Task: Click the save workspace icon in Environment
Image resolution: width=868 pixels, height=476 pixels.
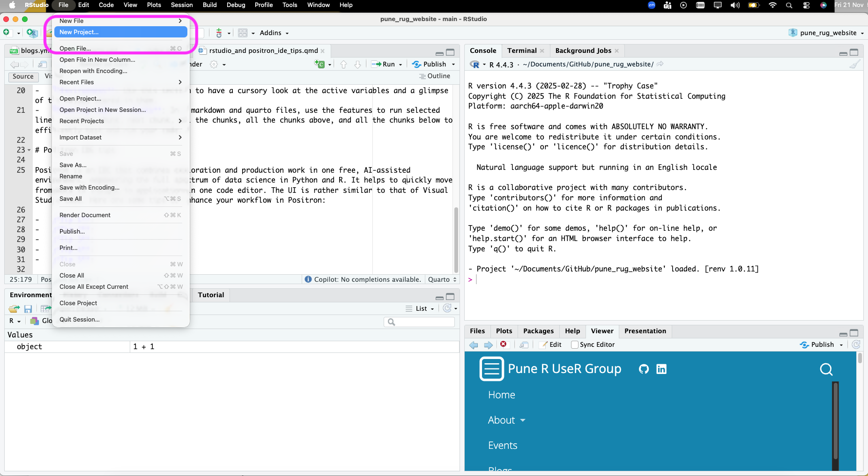Action: 28,309
